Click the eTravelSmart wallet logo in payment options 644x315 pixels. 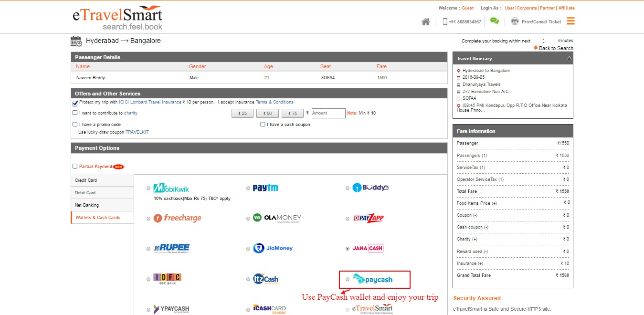pyautogui.click(x=372, y=309)
